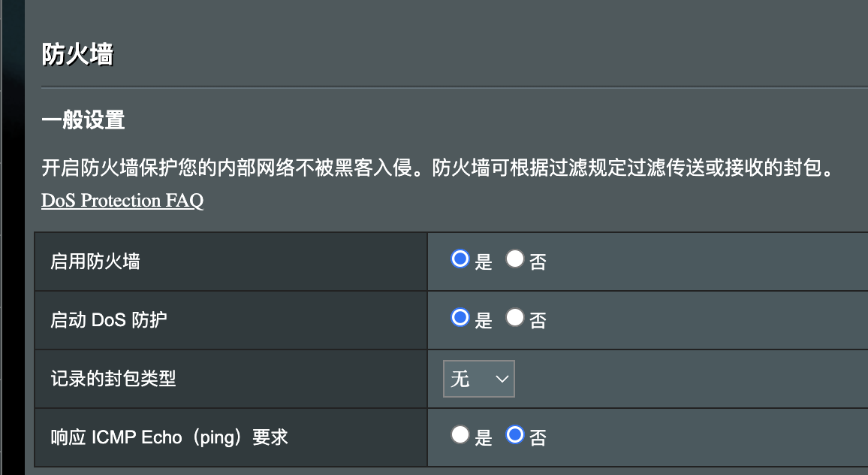Choose 是 radio for 响应 ICMP Echo ping
This screenshot has width=868, height=475.
coord(460,434)
